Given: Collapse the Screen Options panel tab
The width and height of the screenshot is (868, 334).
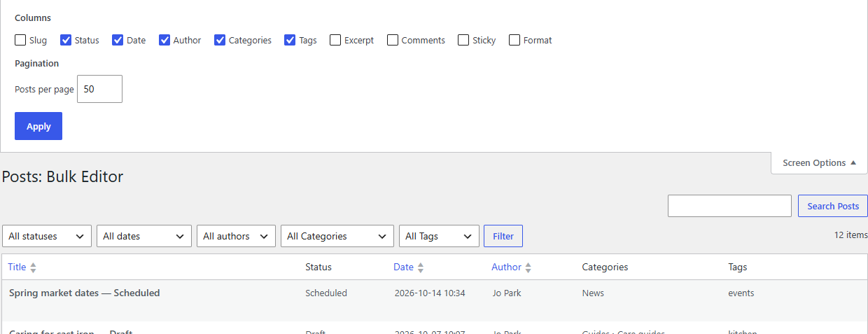Looking at the screenshot, I should tap(819, 162).
